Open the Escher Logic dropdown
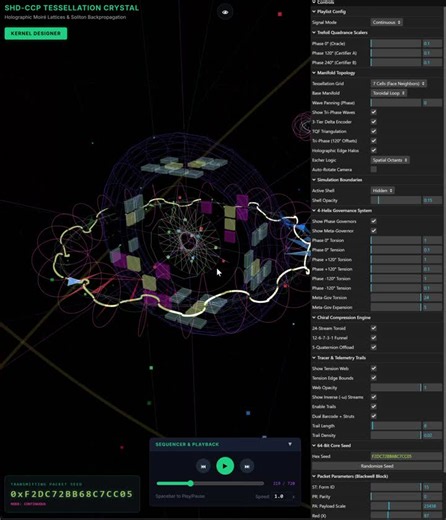 pos(390,160)
